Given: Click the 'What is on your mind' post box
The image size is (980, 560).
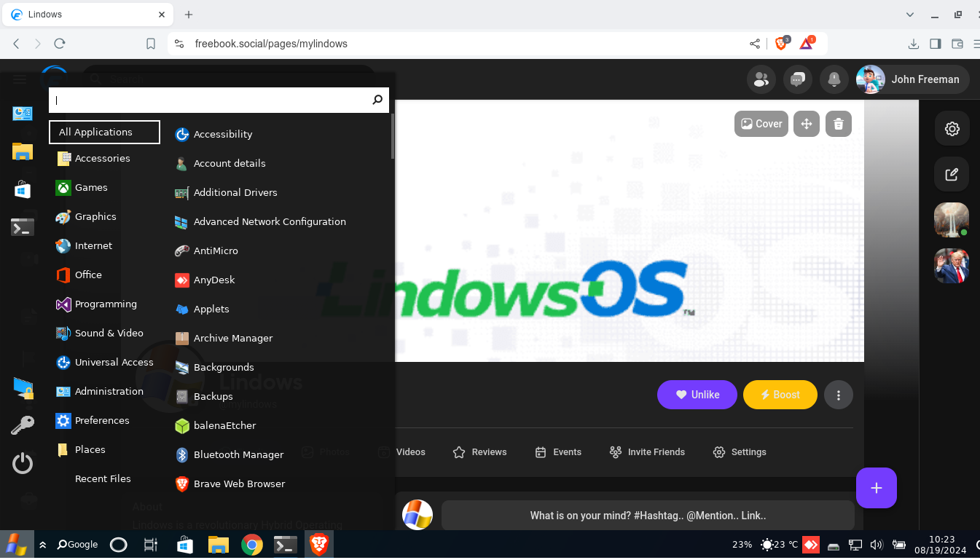Looking at the screenshot, I should pos(648,516).
